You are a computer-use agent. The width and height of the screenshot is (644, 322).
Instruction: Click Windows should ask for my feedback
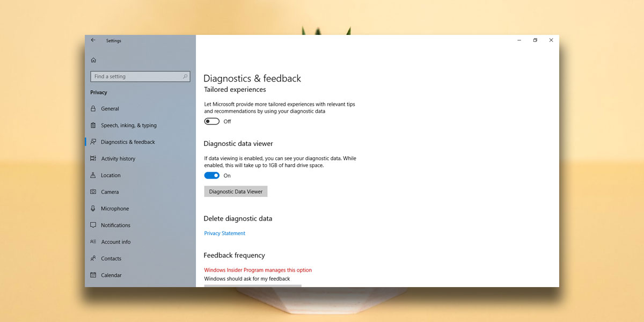[x=247, y=279]
